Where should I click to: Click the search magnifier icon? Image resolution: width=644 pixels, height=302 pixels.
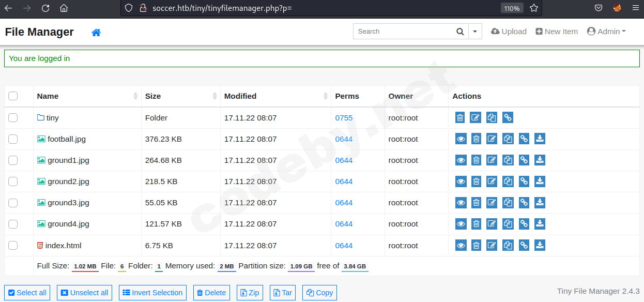click(x=460, y=32)
